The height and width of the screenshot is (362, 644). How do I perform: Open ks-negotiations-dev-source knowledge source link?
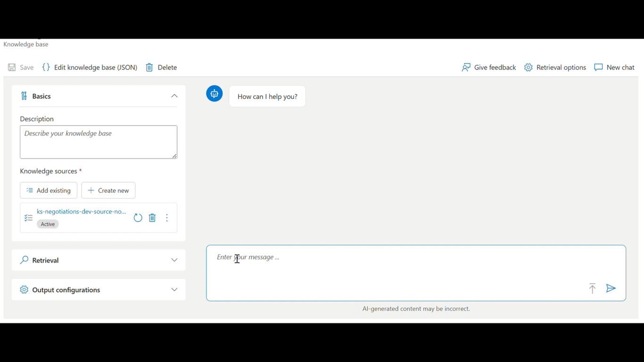tap(82, 212)
